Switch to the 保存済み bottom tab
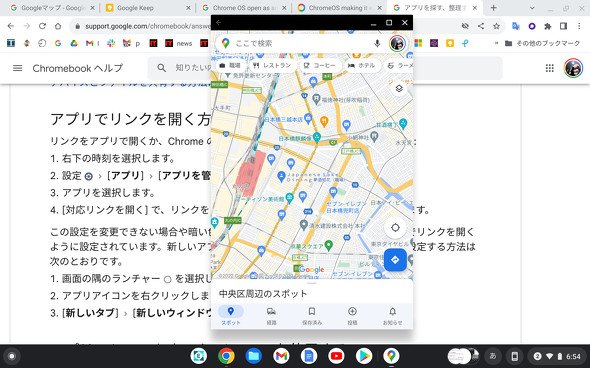 click(x=312, y=315)
